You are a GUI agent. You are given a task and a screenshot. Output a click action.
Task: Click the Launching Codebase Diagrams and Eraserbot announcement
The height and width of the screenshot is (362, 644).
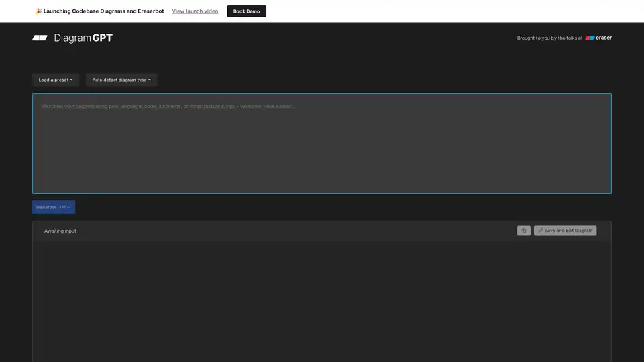103,11
